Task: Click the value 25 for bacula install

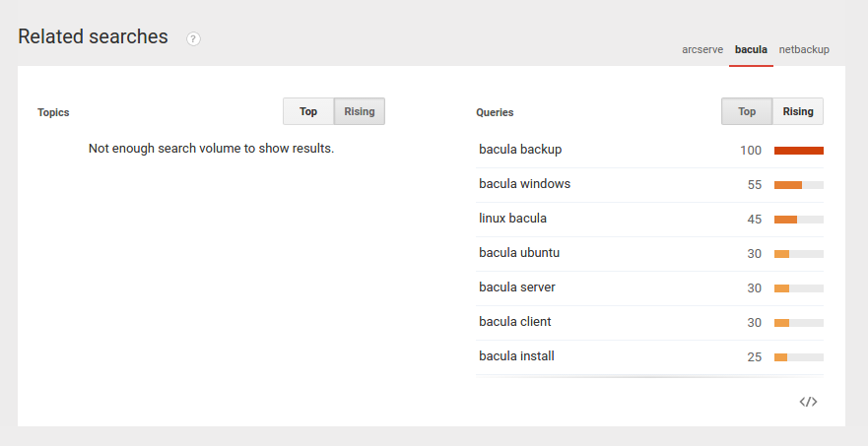Action: pyautogui.click(x=755, y=357)
